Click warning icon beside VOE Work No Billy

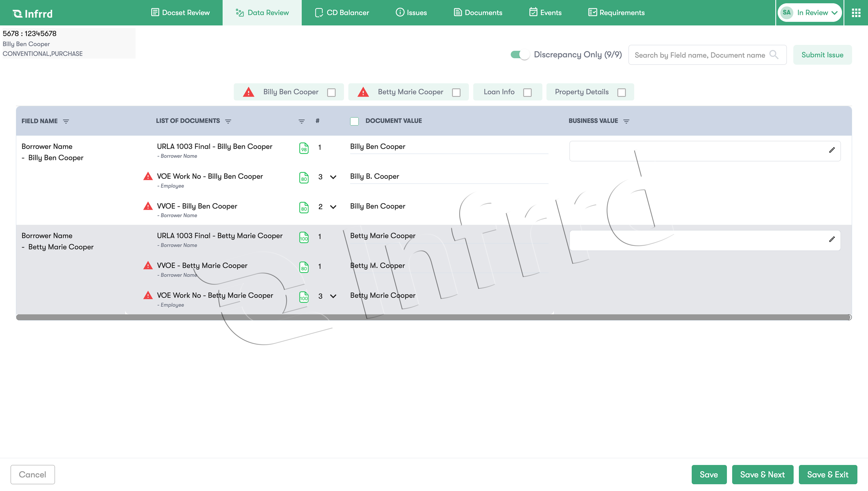(x=148, y=176)
